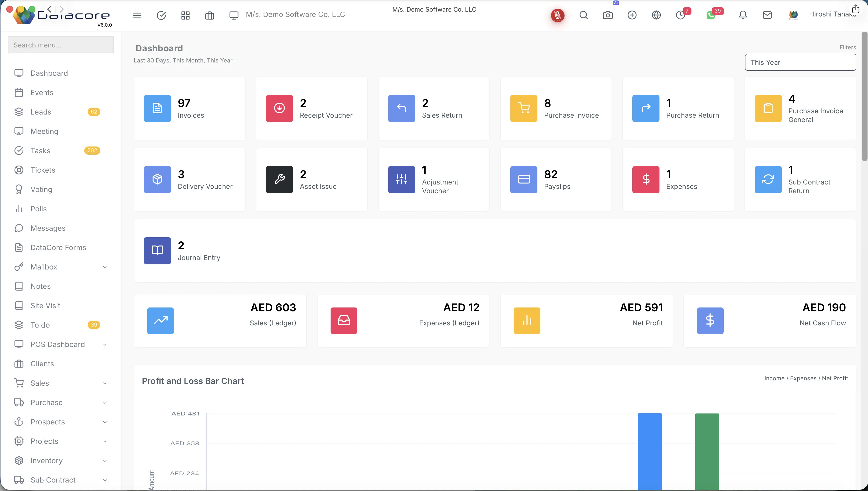The height and width of the screenshot is (491, 868).
Task: Open the notifications bell icon
Action: pyautogui.click(x=743, y=15)
